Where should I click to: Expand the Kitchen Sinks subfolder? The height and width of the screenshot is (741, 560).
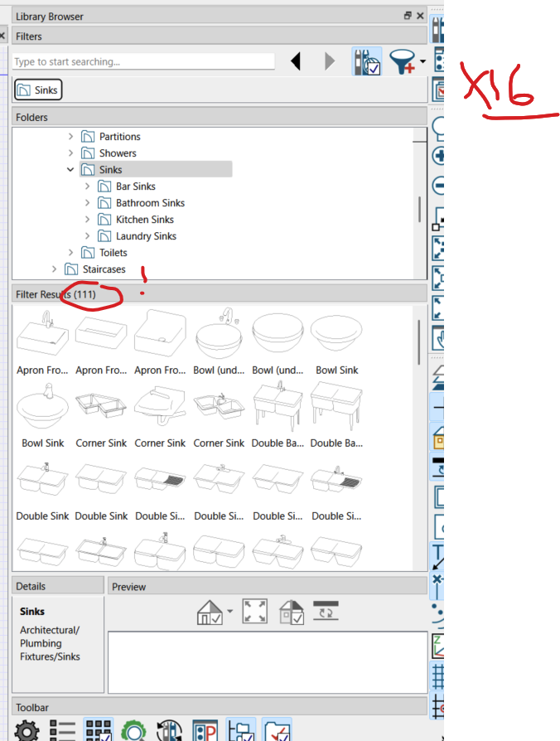(x=87, y=220)
